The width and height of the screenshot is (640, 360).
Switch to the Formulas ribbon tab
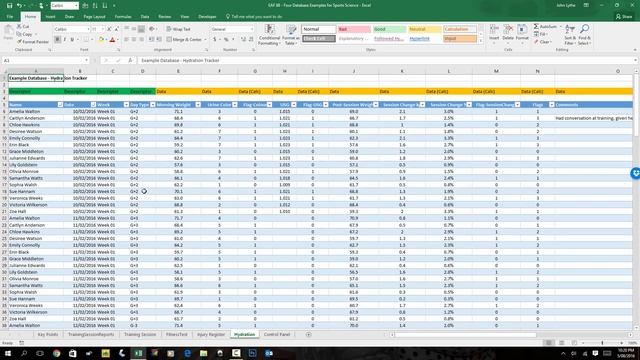tap(123, 17)
